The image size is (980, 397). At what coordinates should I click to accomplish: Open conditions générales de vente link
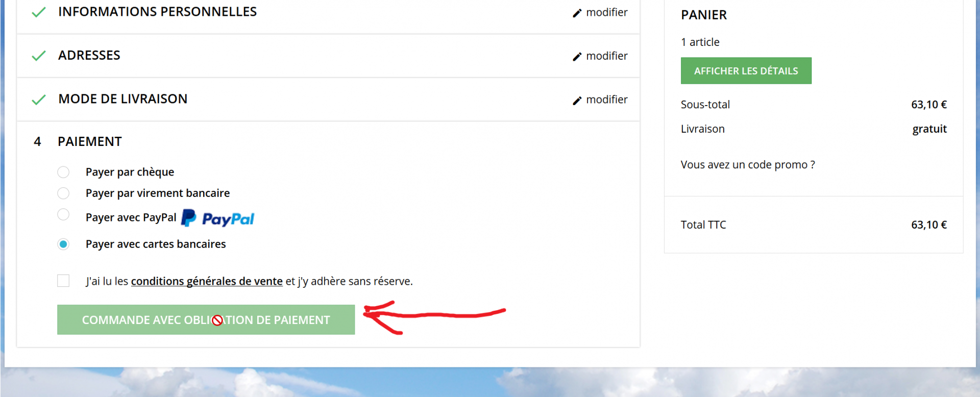[x=207, y=281]
